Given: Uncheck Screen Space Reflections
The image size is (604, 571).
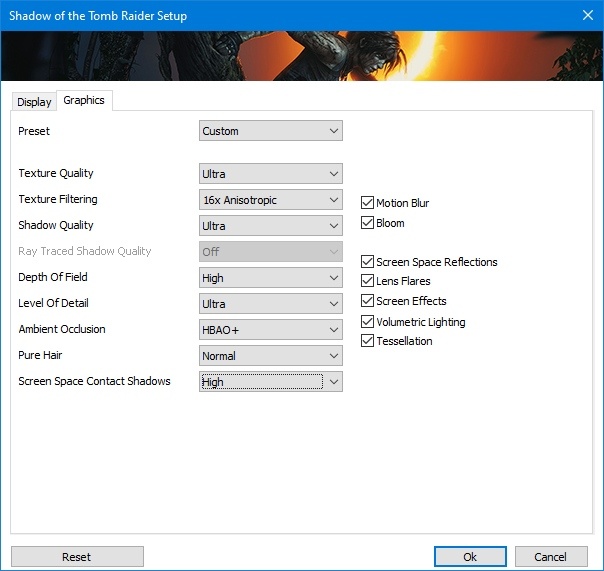Looking at the screenshot, I should (x=368, y=262).
